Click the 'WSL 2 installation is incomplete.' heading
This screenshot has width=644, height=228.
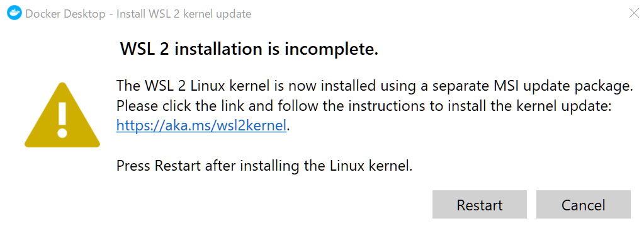249,49
